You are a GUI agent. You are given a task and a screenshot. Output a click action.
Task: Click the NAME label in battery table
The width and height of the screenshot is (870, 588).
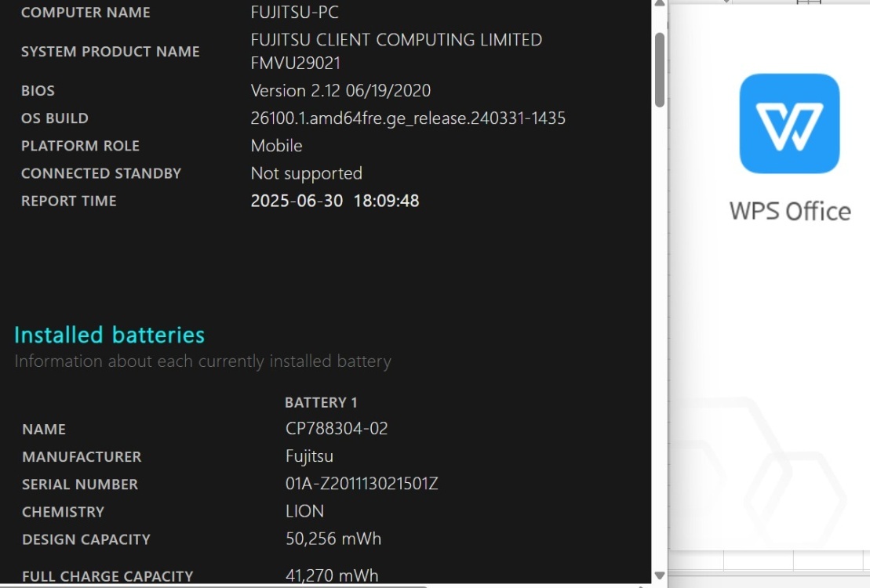point(44,430)
